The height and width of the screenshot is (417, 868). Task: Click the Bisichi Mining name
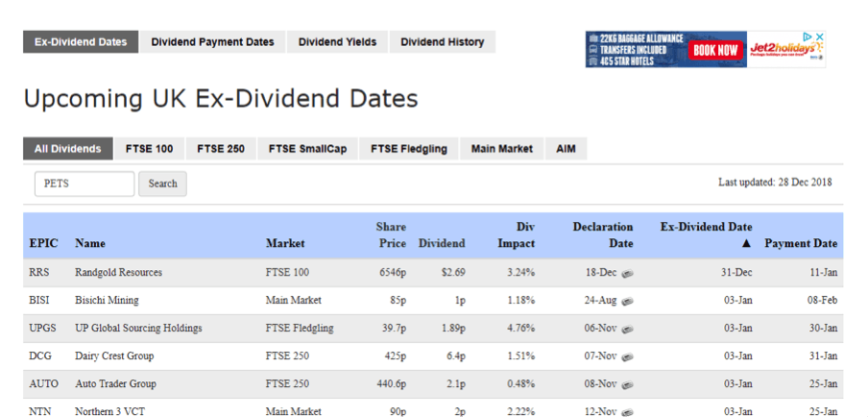tap(107, 301)
